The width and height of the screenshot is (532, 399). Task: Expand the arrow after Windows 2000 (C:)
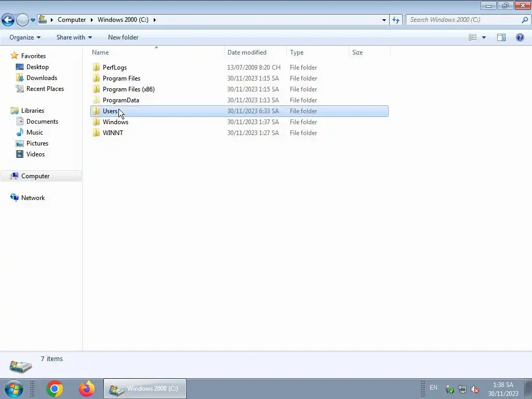154,20
